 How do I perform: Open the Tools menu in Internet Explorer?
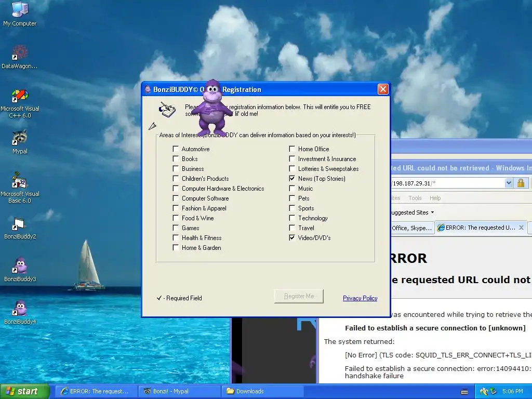pos(415,198)
